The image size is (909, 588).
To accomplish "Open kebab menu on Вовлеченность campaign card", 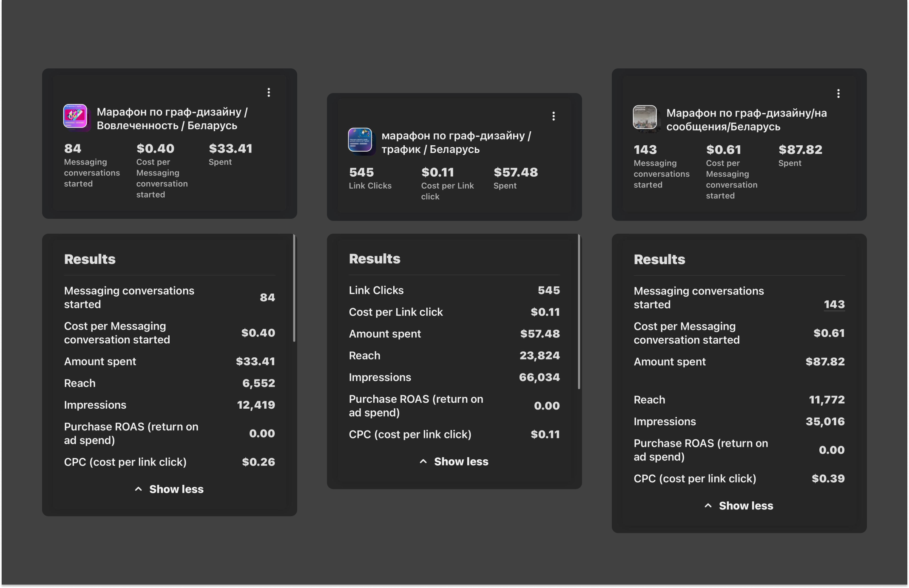I will tap(269, 93).
